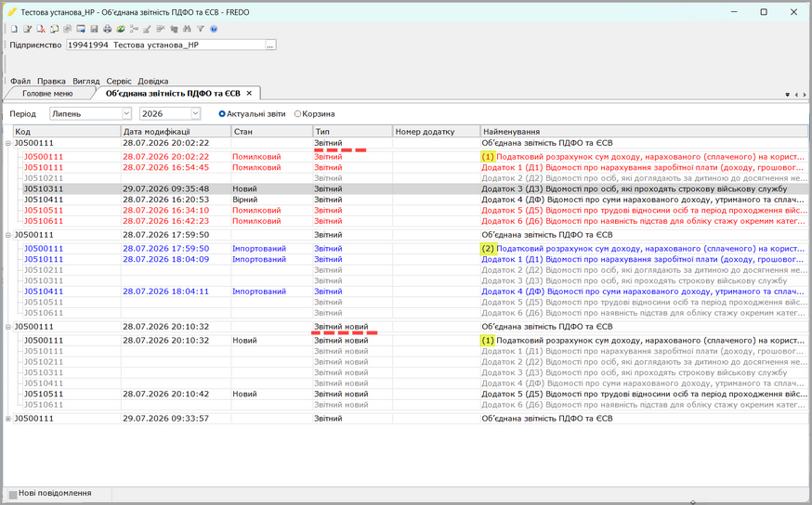
Task: Open the Сервіс menu
Action: click(119, 82)
